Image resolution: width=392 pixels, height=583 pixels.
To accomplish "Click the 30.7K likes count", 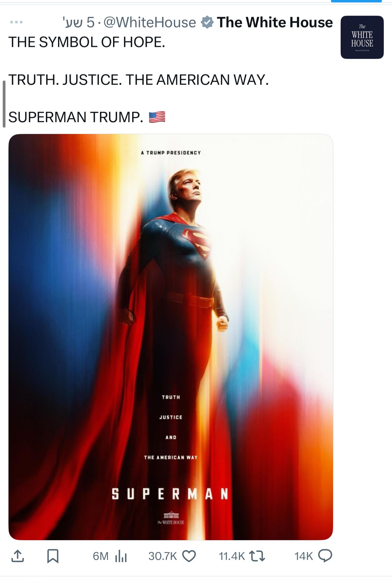I will click(163, 556).
